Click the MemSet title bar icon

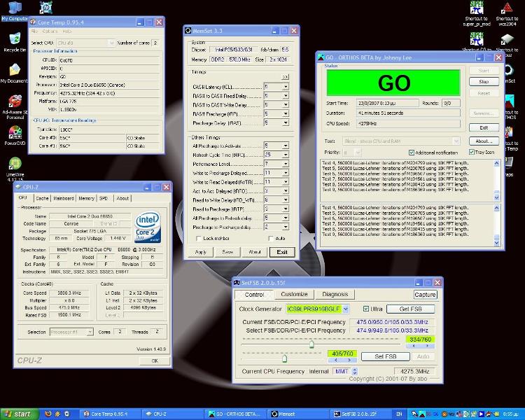click(x=188, y=31)
